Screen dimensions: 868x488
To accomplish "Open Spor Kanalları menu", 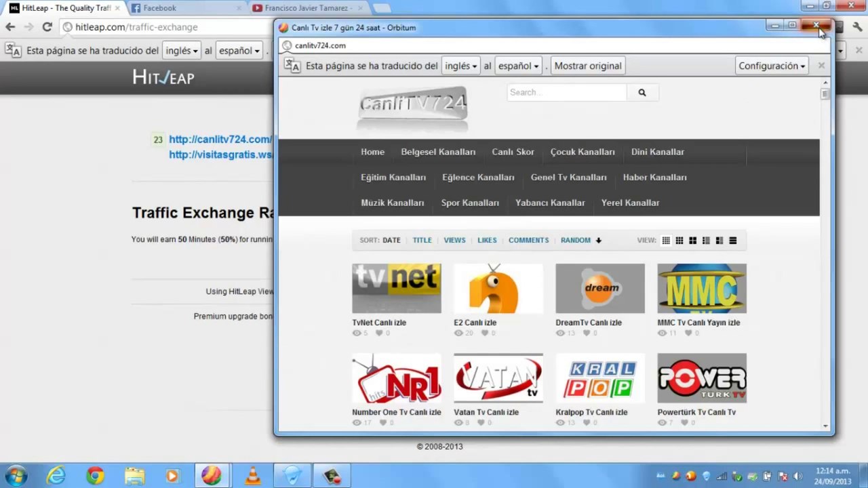I will coord(470,203).
